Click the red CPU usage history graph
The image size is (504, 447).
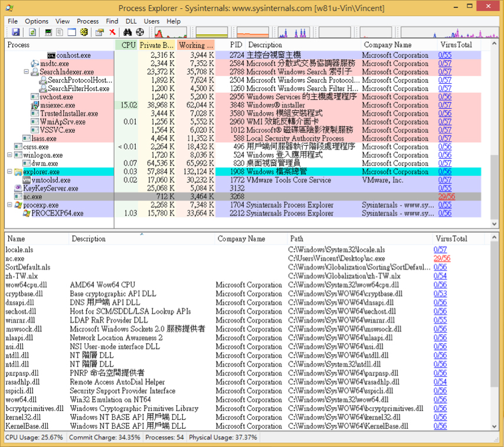pyautogui.click(x=171, y=32)
